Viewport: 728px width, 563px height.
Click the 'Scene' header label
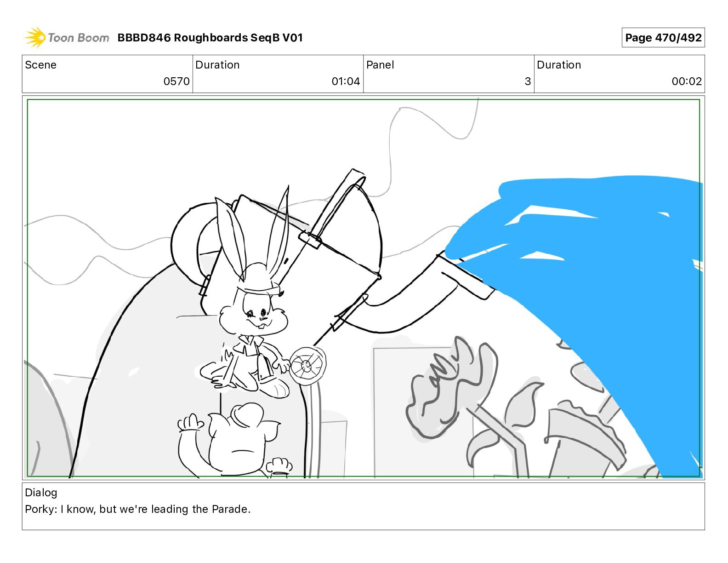pos(41,65)
